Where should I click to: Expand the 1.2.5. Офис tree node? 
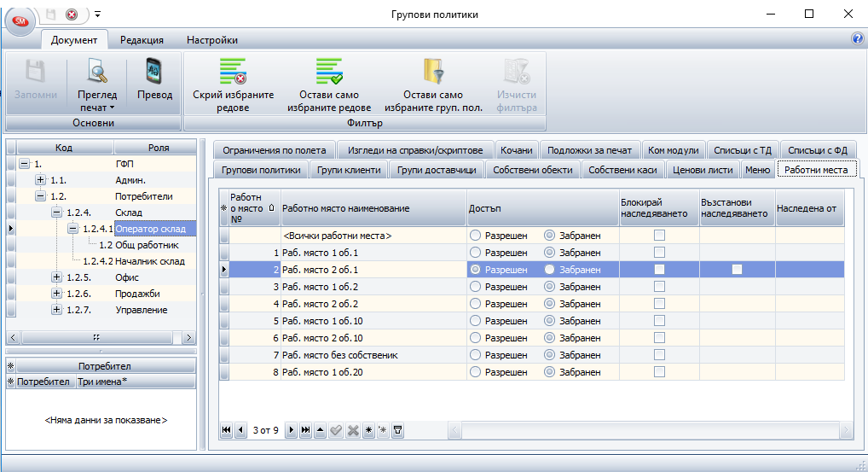coord(56,277)
